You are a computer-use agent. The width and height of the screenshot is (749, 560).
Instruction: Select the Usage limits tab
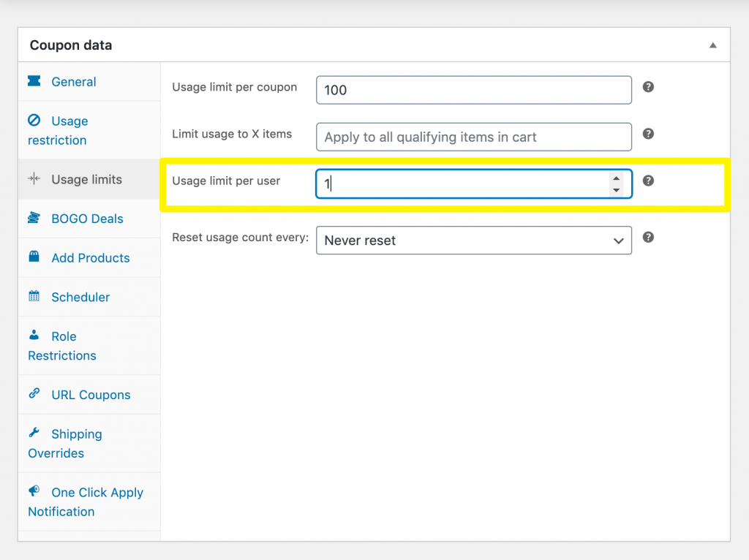[89, 180]
